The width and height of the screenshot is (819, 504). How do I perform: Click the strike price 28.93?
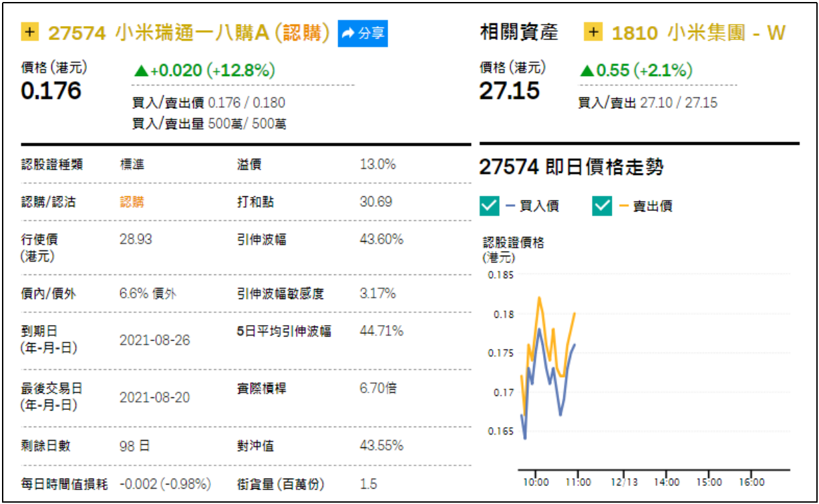point(136,239)
